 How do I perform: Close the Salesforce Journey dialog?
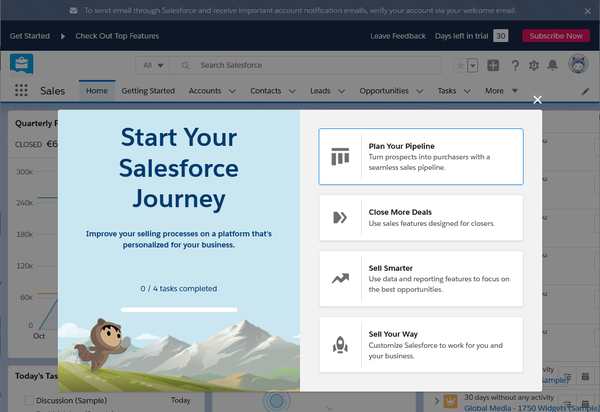click(537, 100)
